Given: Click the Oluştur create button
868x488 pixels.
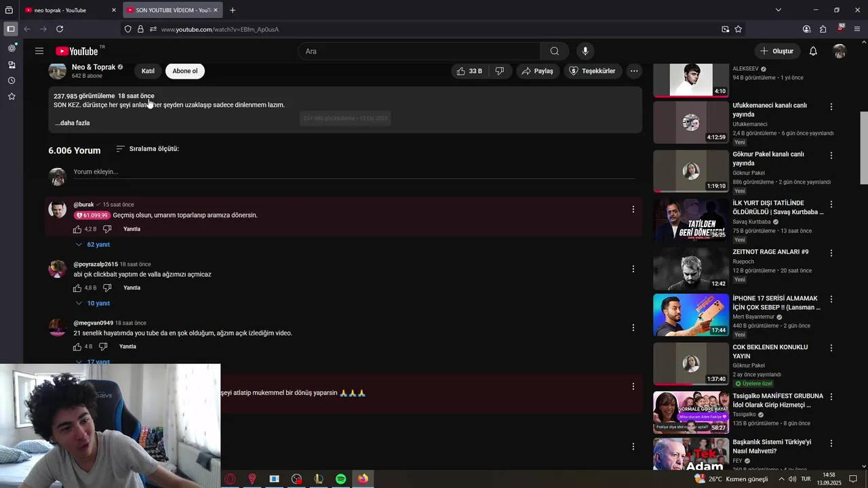Looking at the screenshot, I should coord(777,51).
